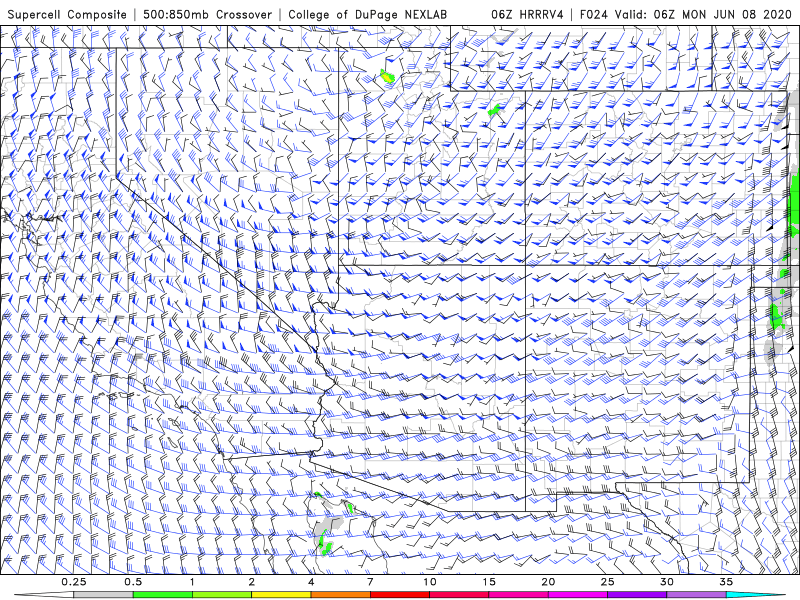This screenshot has width=800, height=600.
Task: Click the '7' colorbar label
Action: (x=370, y=582)
